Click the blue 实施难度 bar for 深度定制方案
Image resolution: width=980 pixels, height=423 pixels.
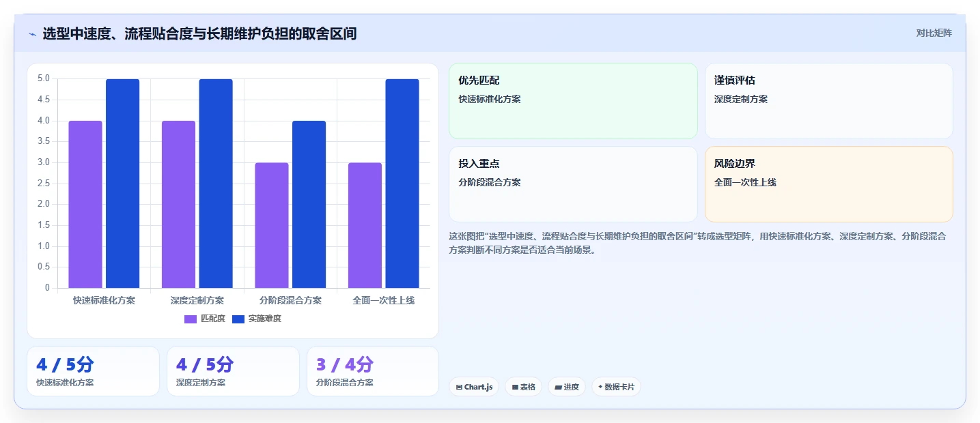click(x=216, y=184)
